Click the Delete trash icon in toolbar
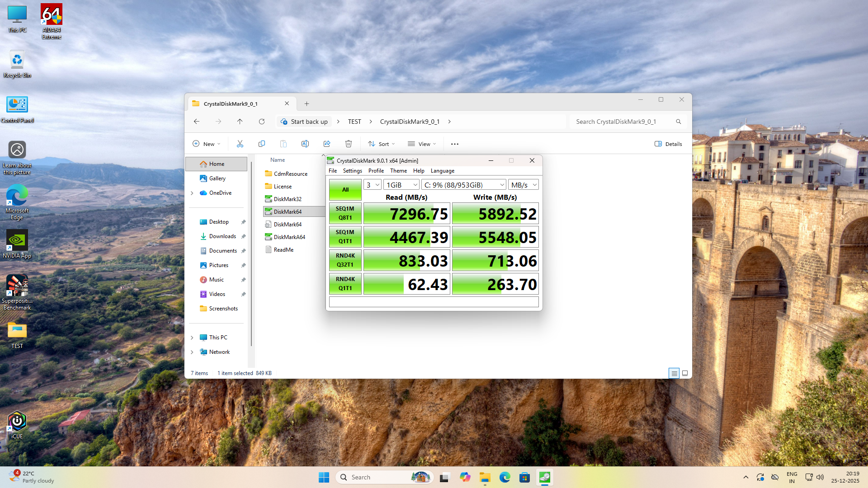 [349, 144]
